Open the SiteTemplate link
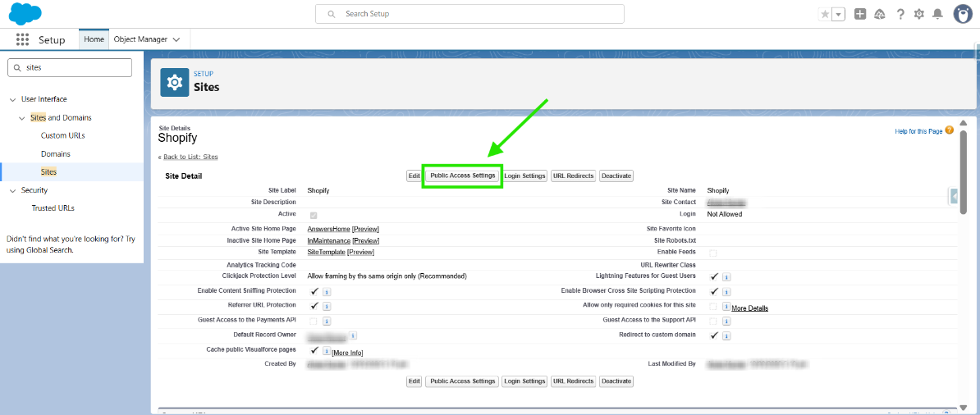The height and width of the screenshot is (415, 980). (x=326, y=252)
